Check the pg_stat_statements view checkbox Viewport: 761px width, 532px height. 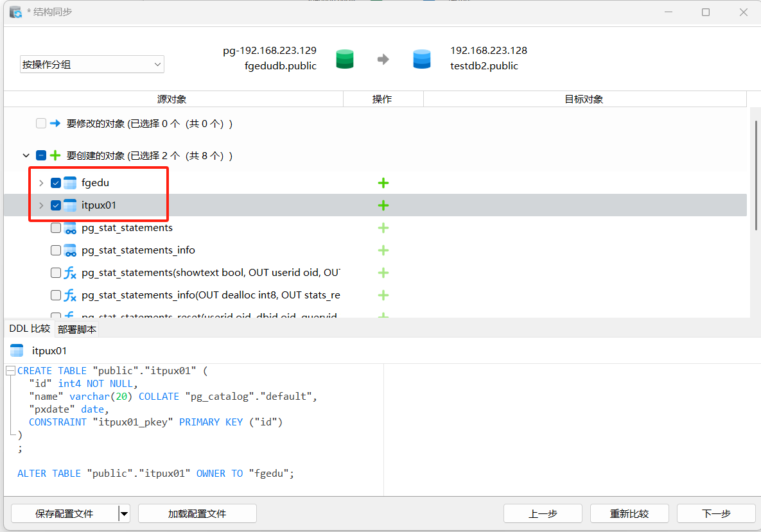56,228
